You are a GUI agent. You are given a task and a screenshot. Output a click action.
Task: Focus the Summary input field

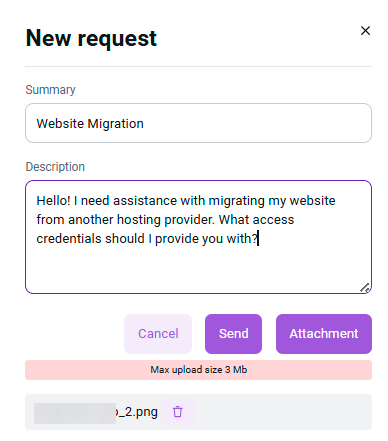198,123
